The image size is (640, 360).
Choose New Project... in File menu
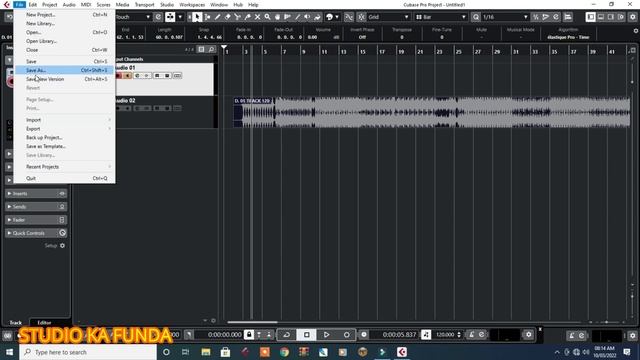point(64,14)
